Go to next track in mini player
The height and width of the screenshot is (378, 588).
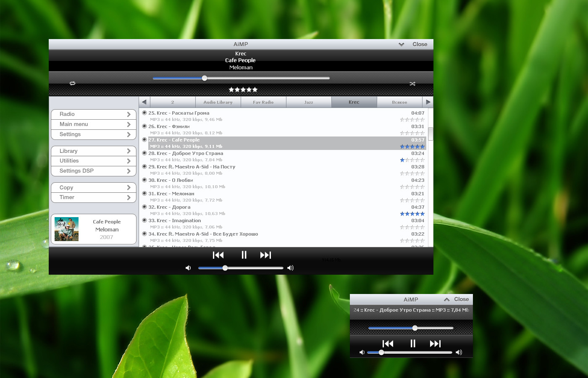click(436, 344)
